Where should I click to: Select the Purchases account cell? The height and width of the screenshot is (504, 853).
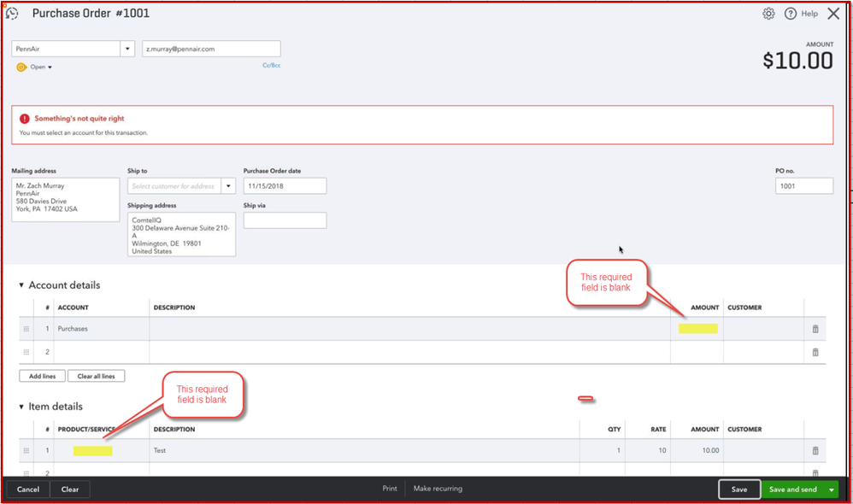pyautogui.click(x=102, y=329)
